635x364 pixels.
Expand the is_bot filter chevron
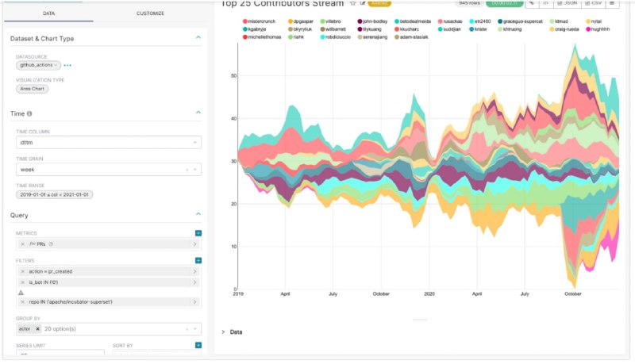pos(194,282)
